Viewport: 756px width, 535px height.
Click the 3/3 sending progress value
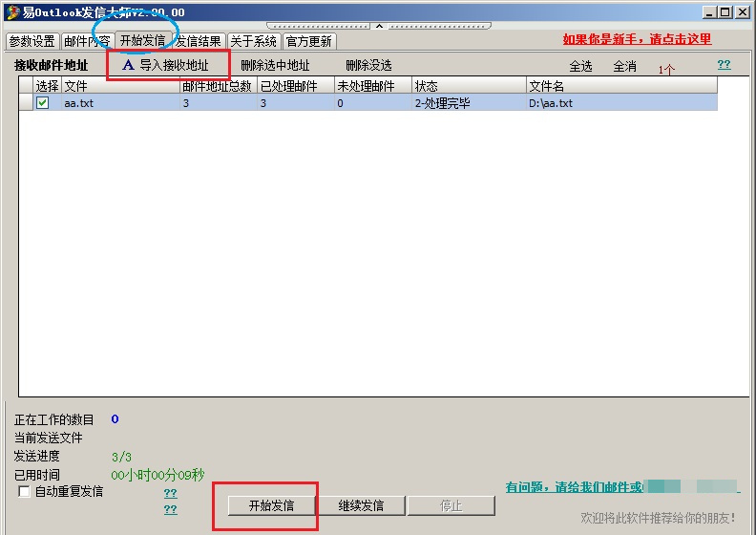pyautogui.click(x=121, y=457)
